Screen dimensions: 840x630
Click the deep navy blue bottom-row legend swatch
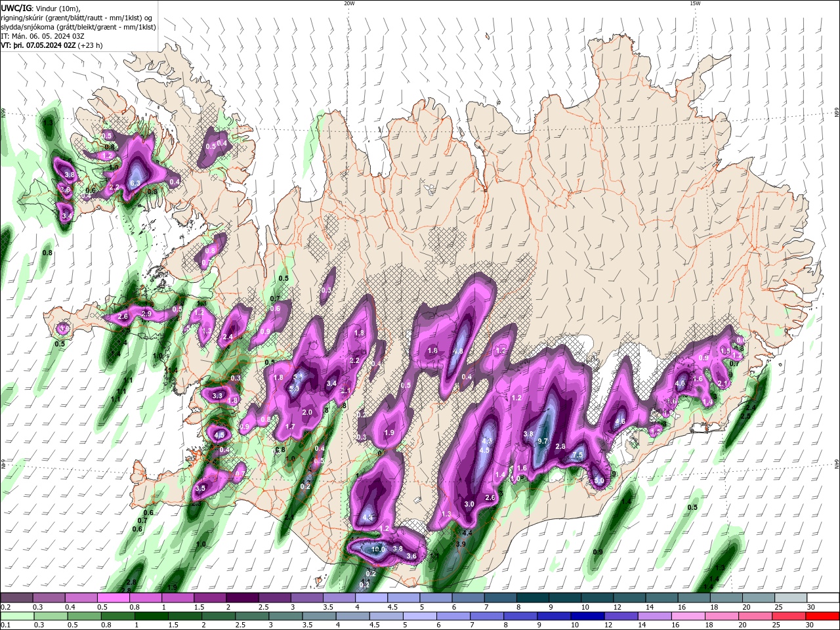[x=587, y=616]
